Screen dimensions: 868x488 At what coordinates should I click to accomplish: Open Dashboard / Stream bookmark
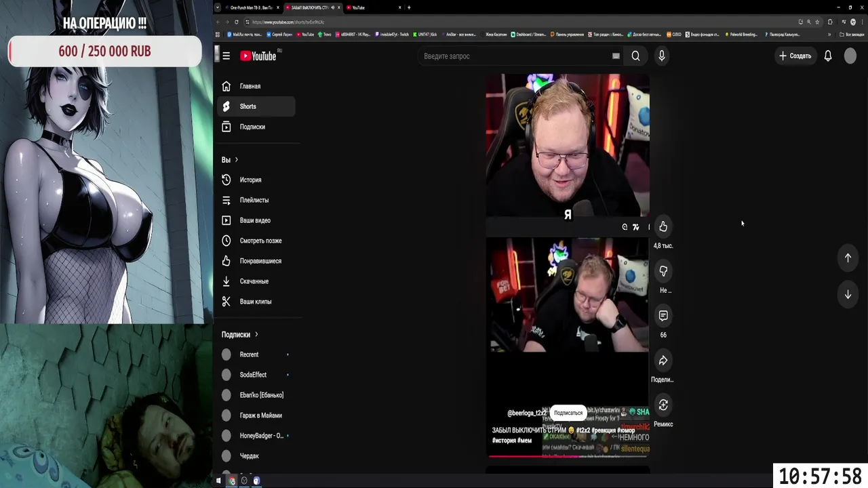pyautogui.click(x=528, y=35)
